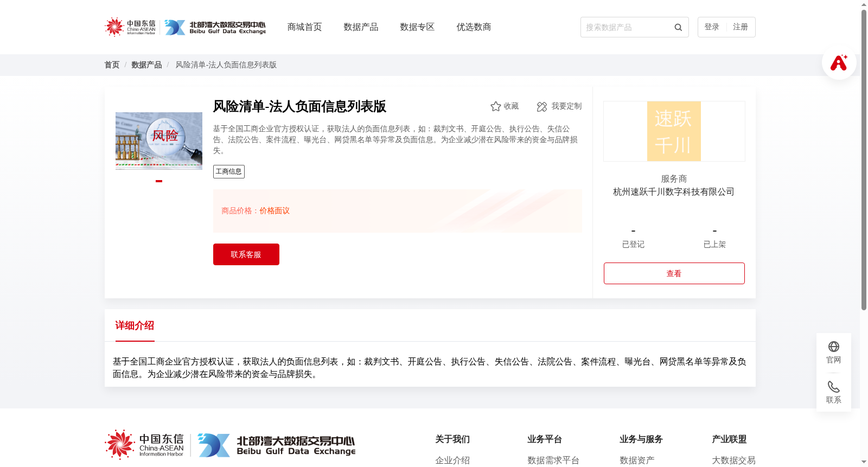Click the 已上架 count label
The image size is (868, 467).
(714, 245)
